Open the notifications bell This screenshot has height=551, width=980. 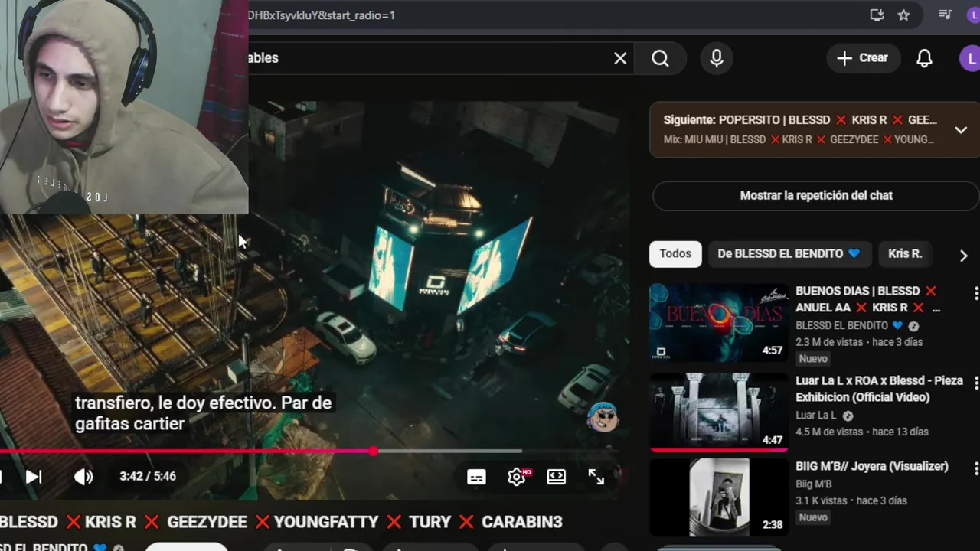924,58
